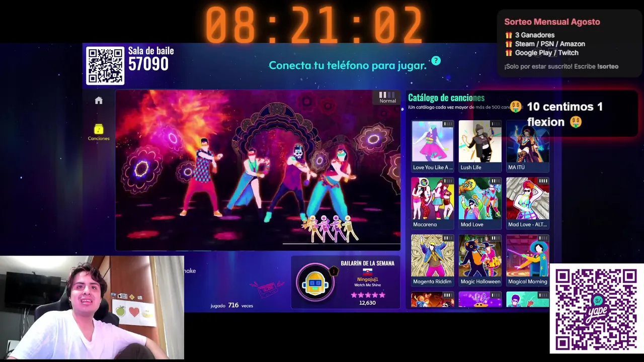Click the gift icon beside Steam / PSN / Amazon
This screenshot has height=362, width=644.
(x=509, y=44)
